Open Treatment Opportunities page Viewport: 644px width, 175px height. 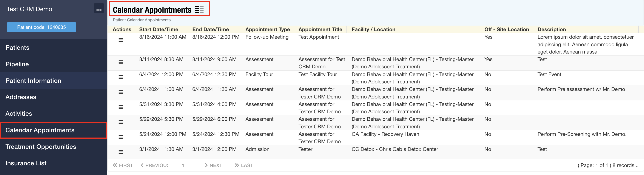pyautogui.click(x=41, y=146)
